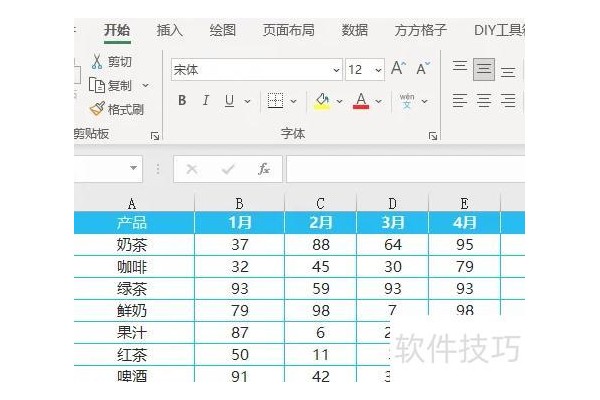Activate the Format Painter (格式刷) brush
Image resolution: width=600 pixels, height=400 pixels.
[117, 109]
